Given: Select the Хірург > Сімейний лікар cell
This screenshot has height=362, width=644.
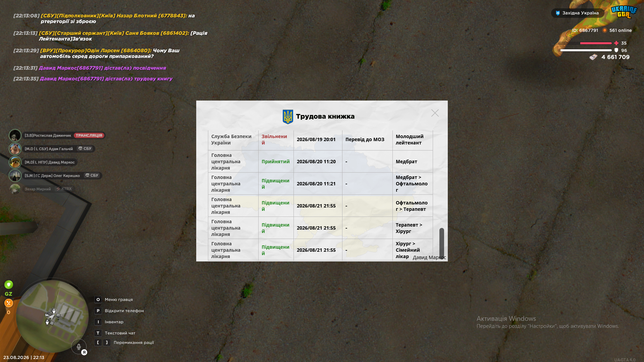Looking at the screenshot, I should (x=413, y=250).
